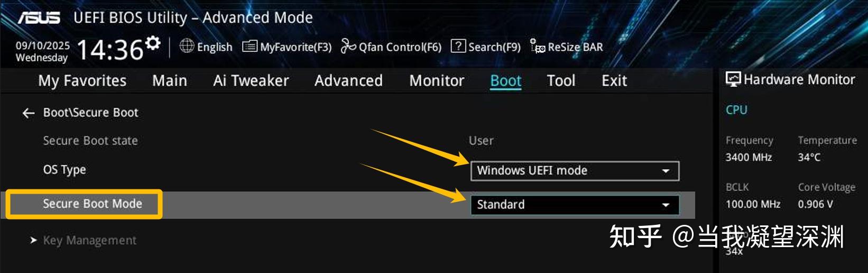Click the English language button

point(215,47)
